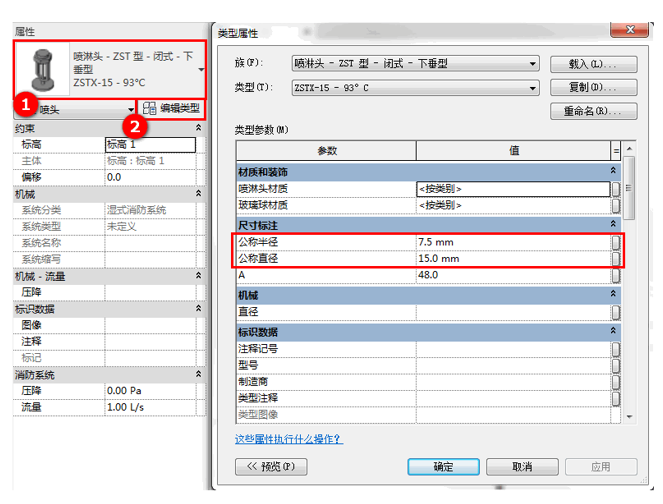Click the 流量 value 1.00 L/s
This screenshot has height=504, width=663.
(x=150, y=407)
